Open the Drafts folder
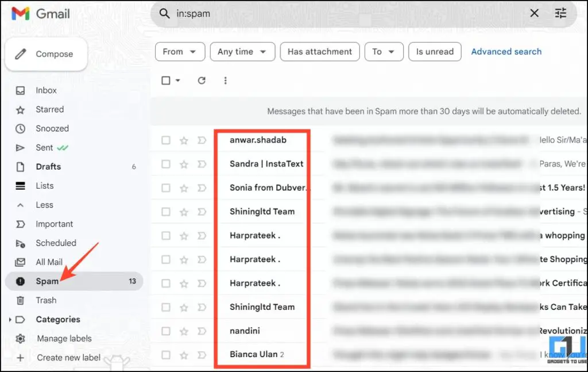 (48, 166)
